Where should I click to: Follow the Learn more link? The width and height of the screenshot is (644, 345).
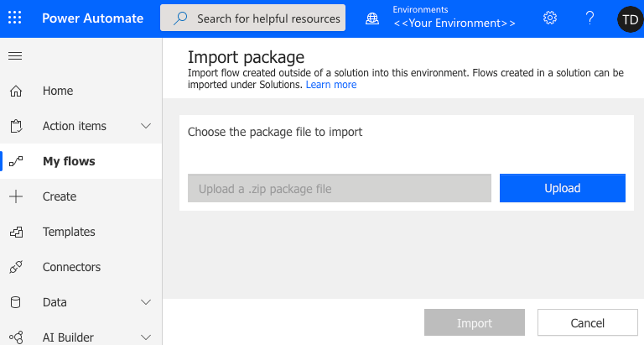click(331, 85)
